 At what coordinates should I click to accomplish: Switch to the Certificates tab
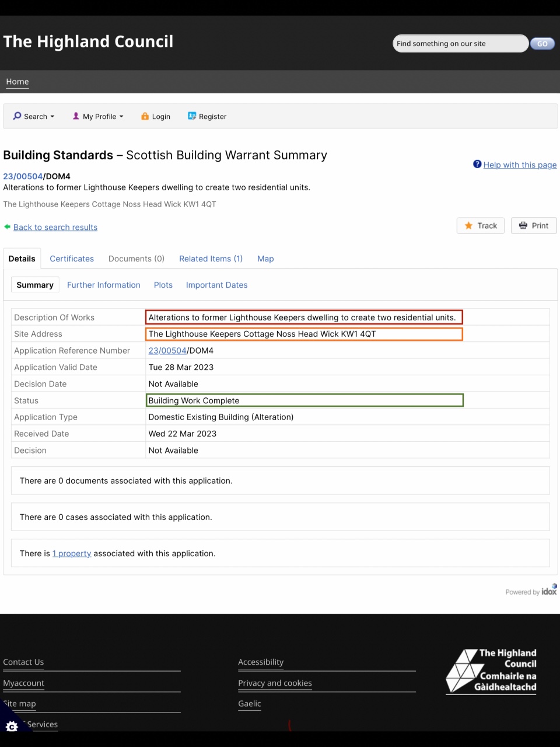pyautogui.click(x=72, y=259)
